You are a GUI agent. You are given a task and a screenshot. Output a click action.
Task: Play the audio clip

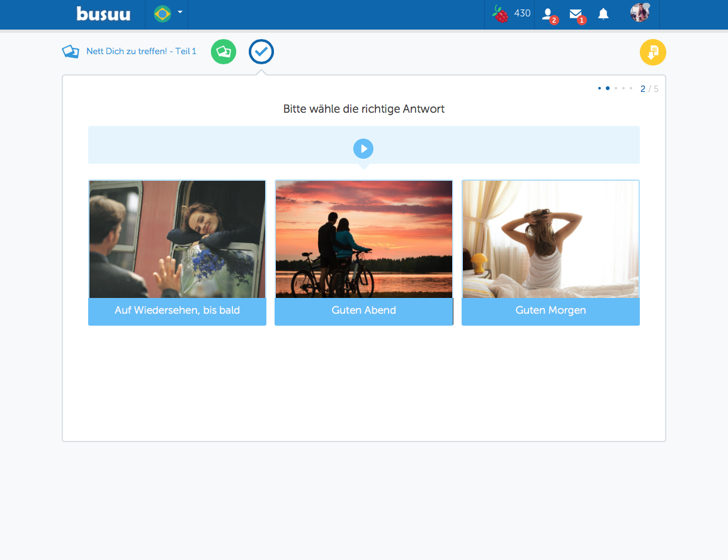(x=363, y=149)
